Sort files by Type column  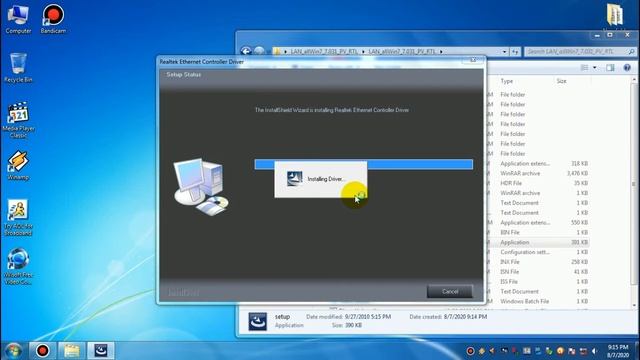(x=507, y=81)
